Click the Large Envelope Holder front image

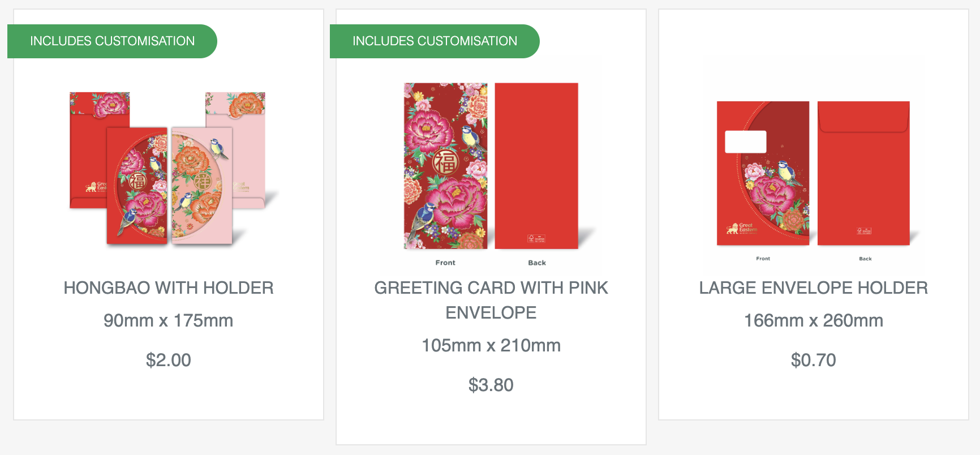pos(763,173)
